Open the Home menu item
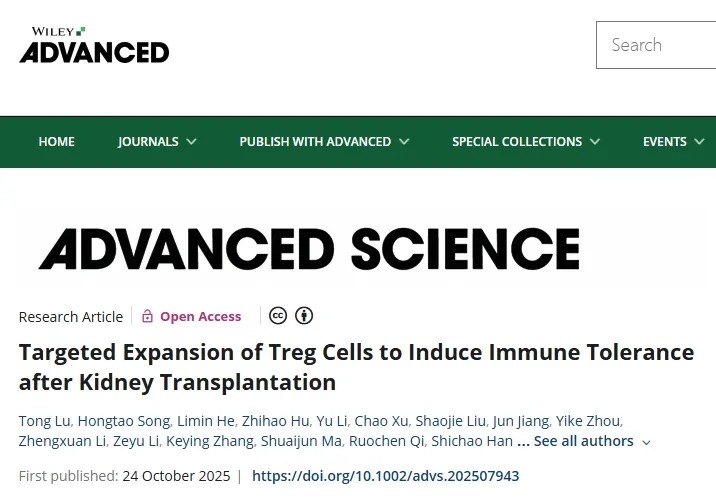The image size is (716, 500). (x=57, y=142)
